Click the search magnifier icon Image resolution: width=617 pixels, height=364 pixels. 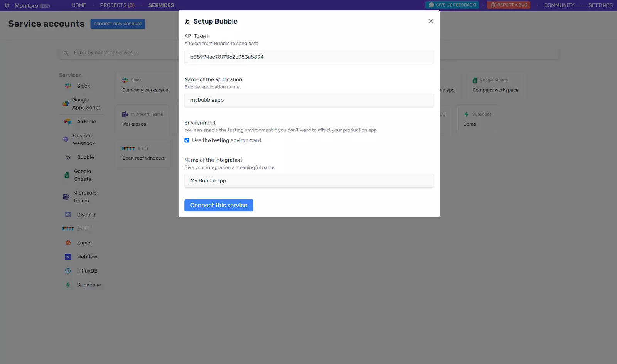[66, 53]
